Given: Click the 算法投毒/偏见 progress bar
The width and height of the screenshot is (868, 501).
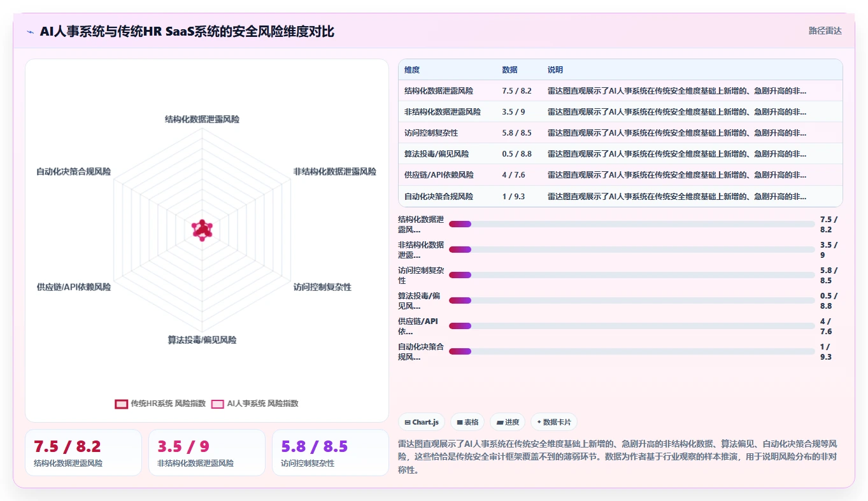Looking at the screenshot, I should (632, 300).
